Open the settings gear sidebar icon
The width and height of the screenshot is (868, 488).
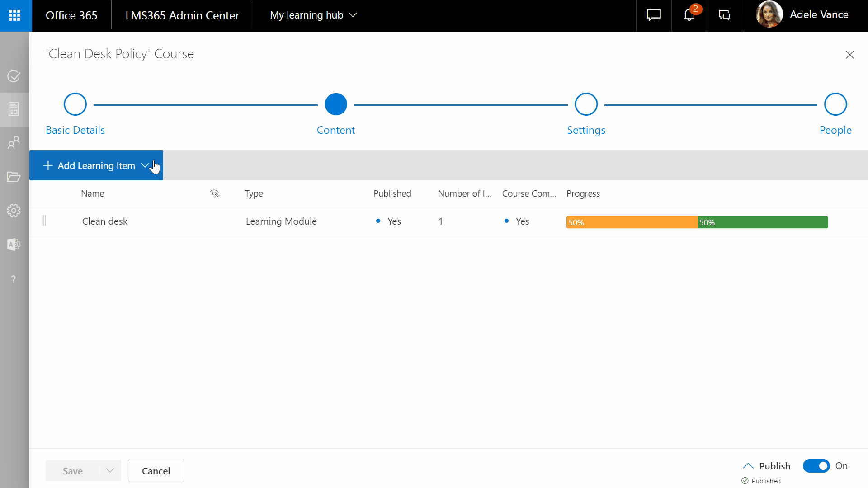click(x=14, y=211)
